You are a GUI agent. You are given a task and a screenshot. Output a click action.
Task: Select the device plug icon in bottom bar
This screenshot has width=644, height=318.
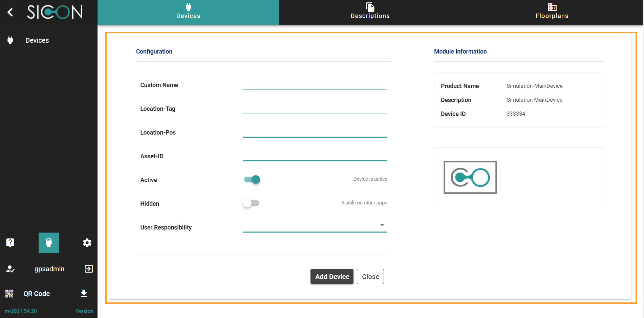[x=49, y=243]
